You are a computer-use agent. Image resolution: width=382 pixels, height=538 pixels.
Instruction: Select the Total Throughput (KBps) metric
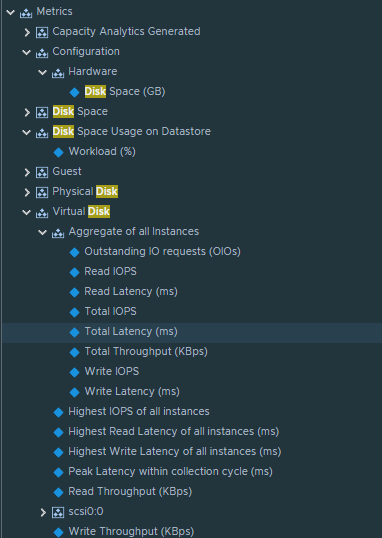[146, 352]
